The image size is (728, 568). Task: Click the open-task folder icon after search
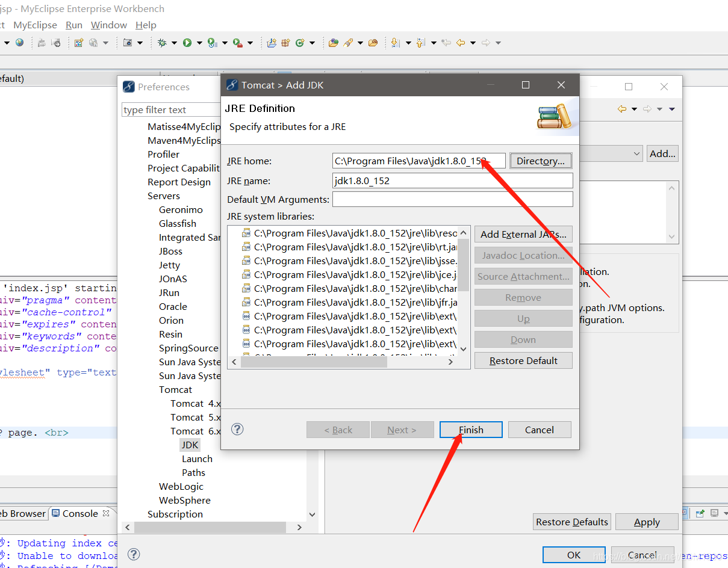pyautogui.click(x=373, y=43)
